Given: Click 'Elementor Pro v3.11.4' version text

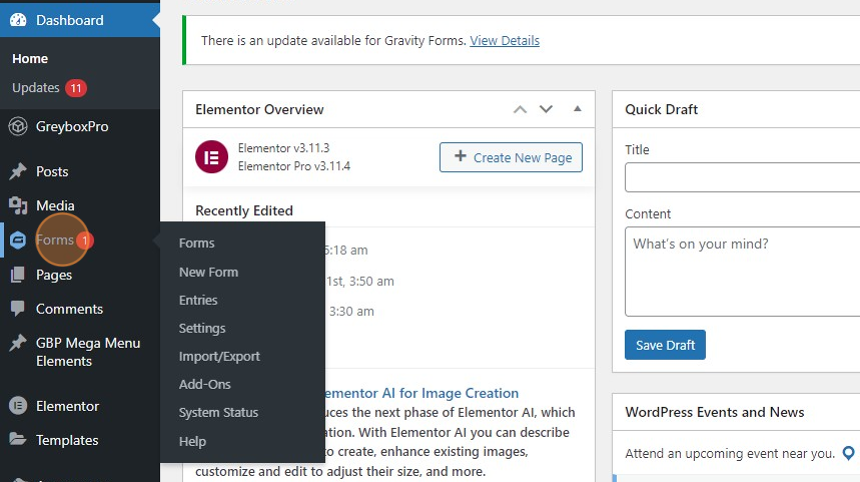Looking at the screenshot, I should (x=294, y=166).
